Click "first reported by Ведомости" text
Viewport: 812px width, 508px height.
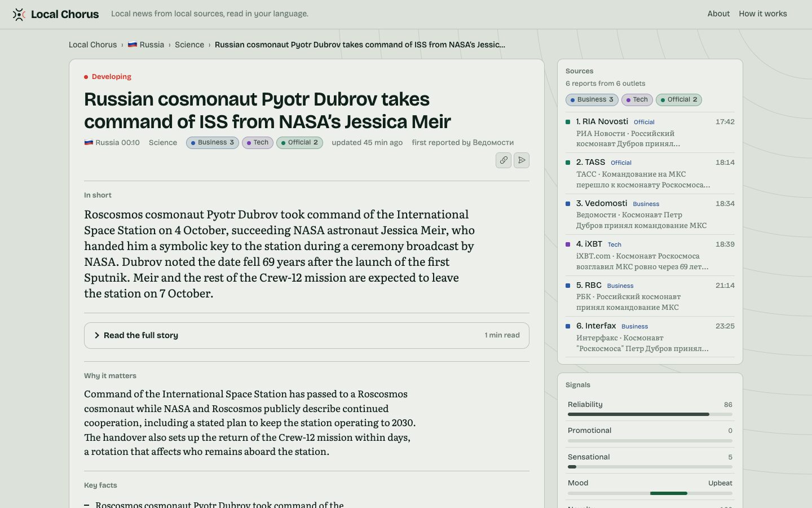[463, 143]
